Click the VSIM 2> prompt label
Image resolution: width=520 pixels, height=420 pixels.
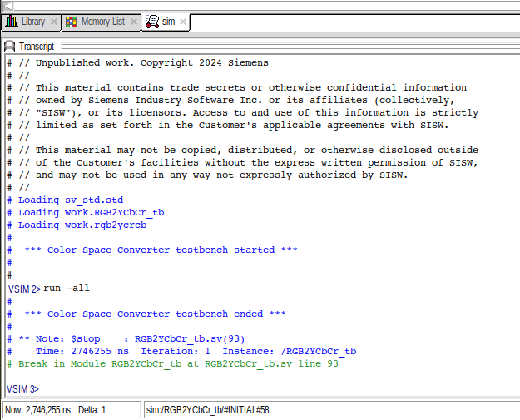(x=24, y=289)
